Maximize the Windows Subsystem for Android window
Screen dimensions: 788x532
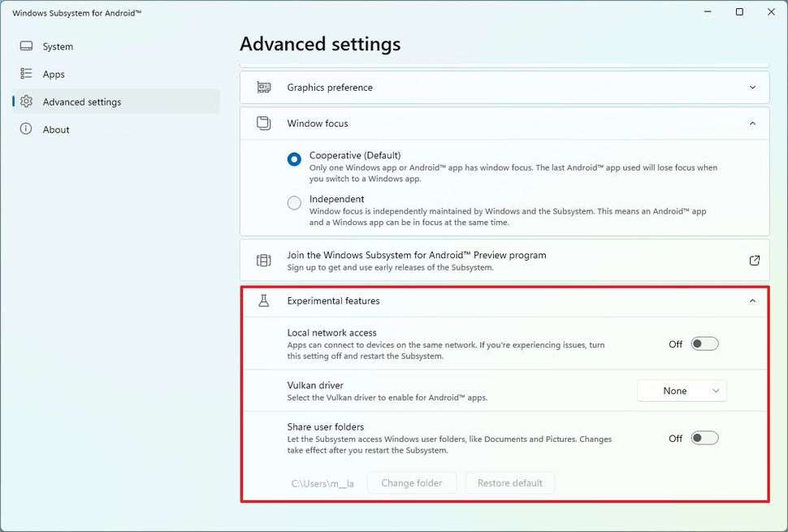pos(739,11)
